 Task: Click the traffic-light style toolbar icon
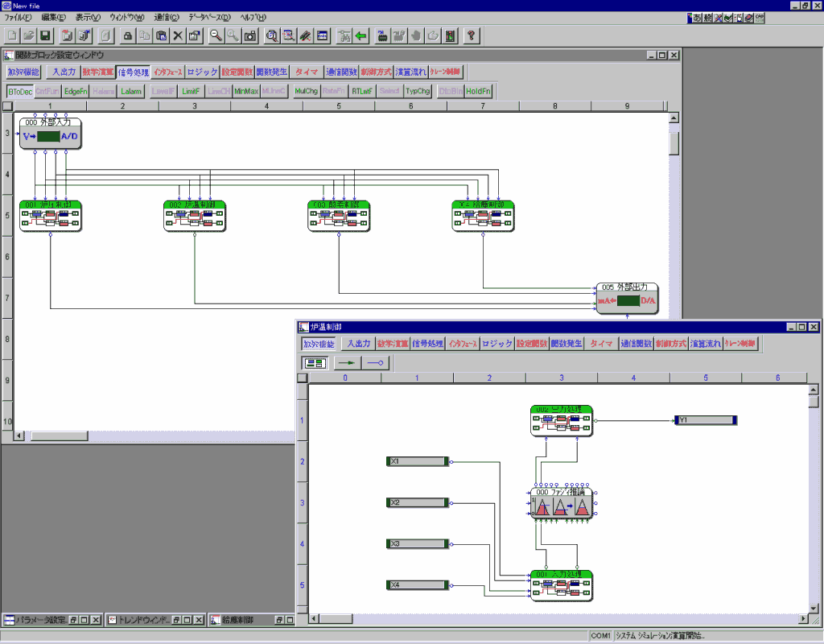tap(450, 35)
